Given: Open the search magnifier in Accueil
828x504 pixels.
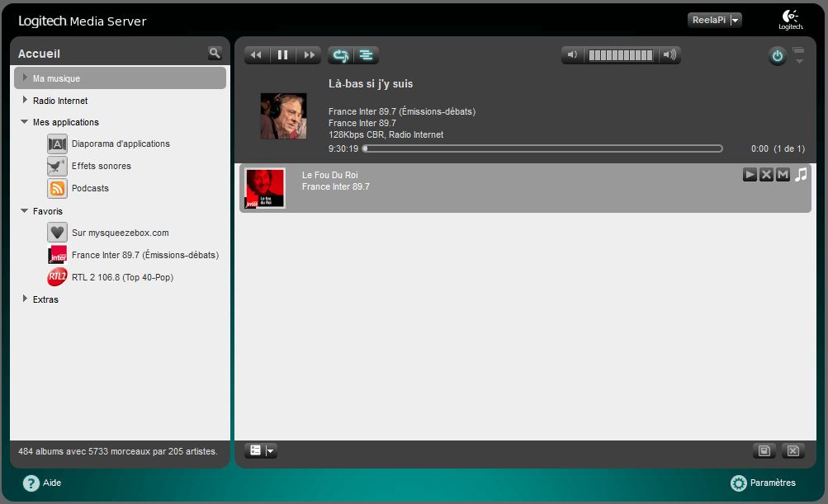Looking at the screenshot, I should coord(215,53).
